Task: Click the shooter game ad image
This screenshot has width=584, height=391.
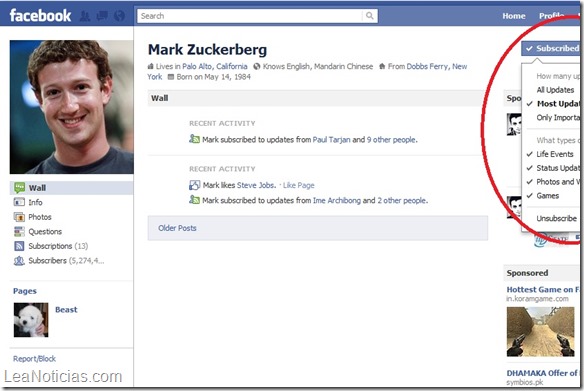Action: 540,331
